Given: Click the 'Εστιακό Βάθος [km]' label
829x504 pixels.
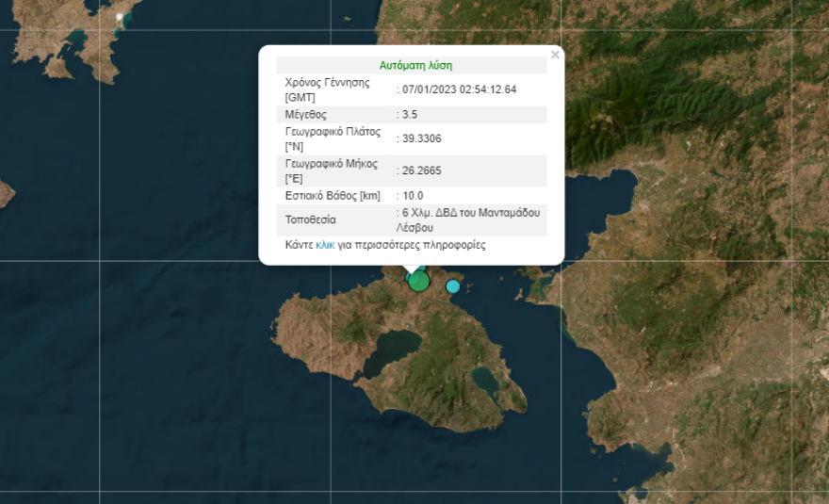Looking at the screenshot, I should click(332, 195).
